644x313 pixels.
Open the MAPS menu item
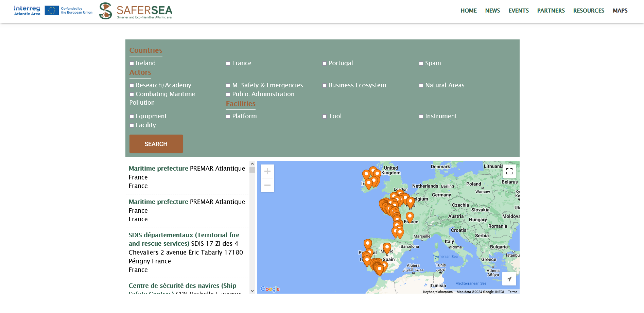coord(620,11)
